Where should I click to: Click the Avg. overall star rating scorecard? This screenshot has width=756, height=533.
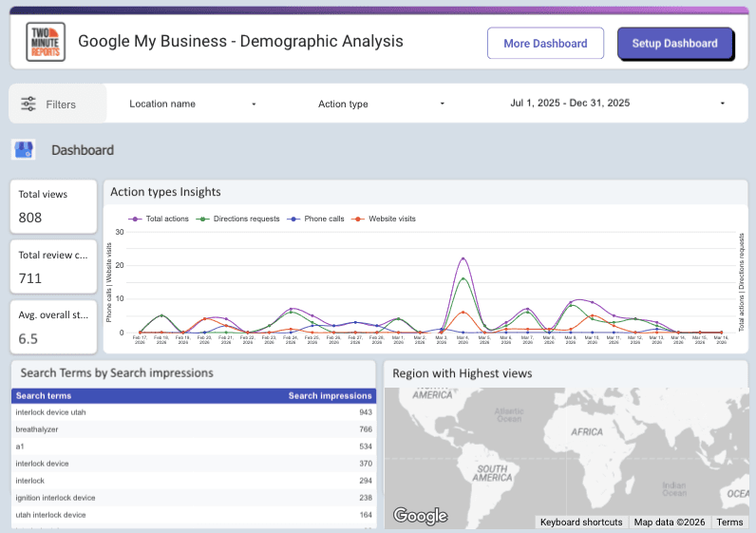click(x=53, y=327)
